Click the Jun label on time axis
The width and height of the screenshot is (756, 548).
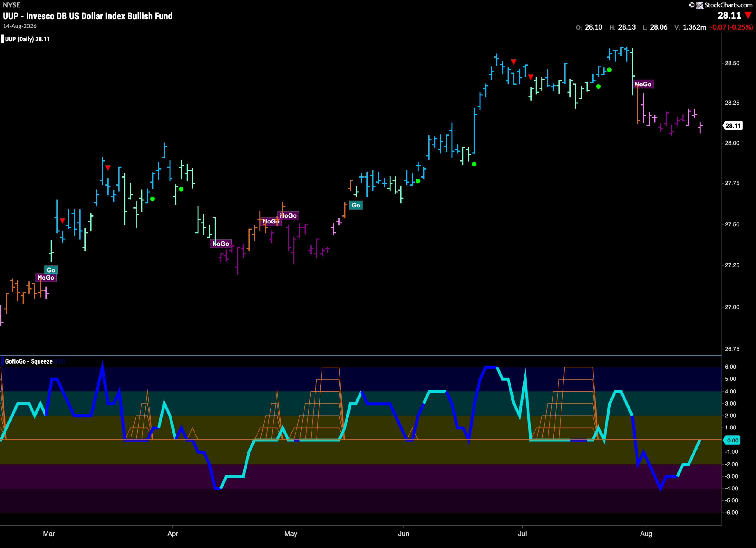coord(403,533)
